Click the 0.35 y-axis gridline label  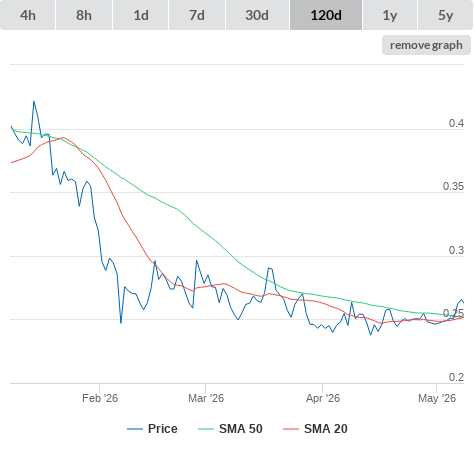point(453,186)
